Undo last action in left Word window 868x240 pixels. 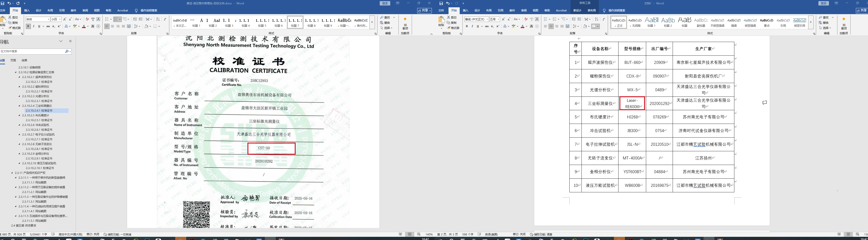click(x=9, y=3)
